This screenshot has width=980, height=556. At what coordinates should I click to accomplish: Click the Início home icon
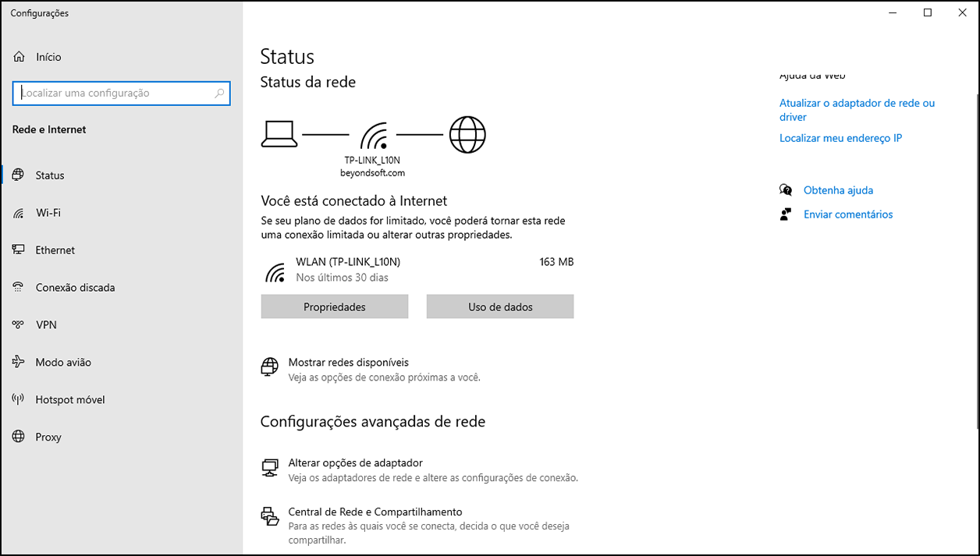20,57
